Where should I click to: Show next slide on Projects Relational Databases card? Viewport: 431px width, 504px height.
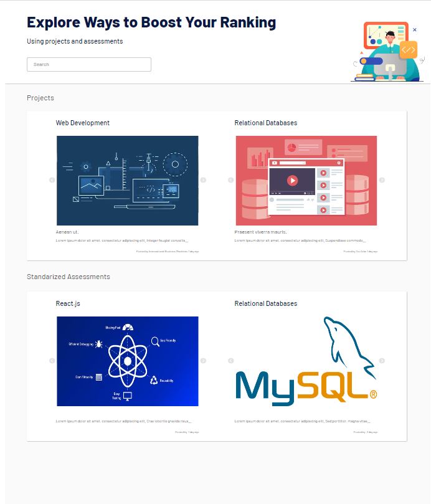[382, 180]
